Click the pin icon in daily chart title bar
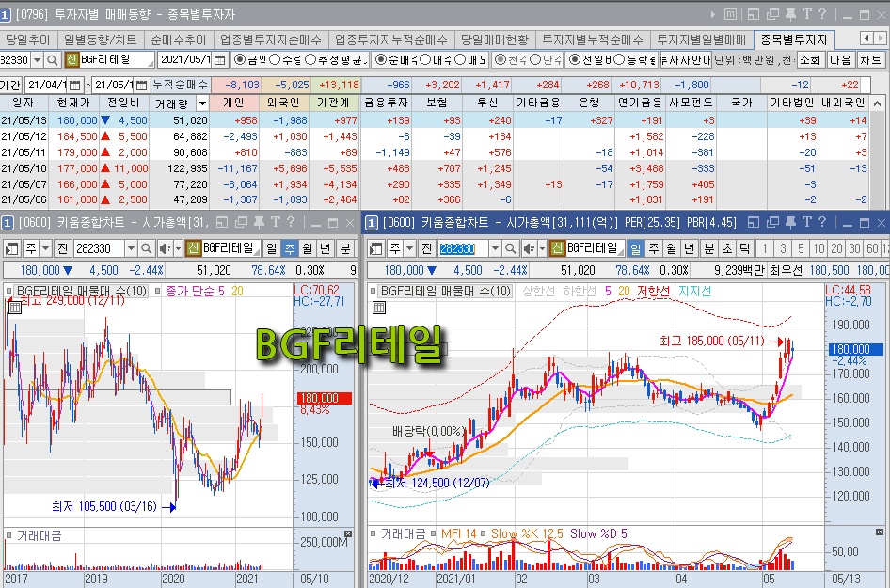This screenshot has height=588, width=890. pos(789,222)
